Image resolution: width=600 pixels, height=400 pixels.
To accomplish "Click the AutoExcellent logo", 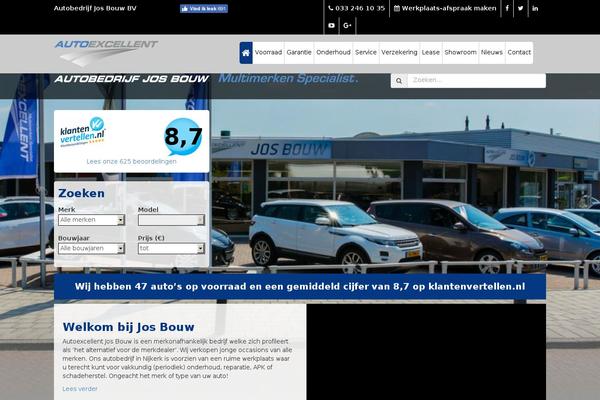I will [106, 49].
